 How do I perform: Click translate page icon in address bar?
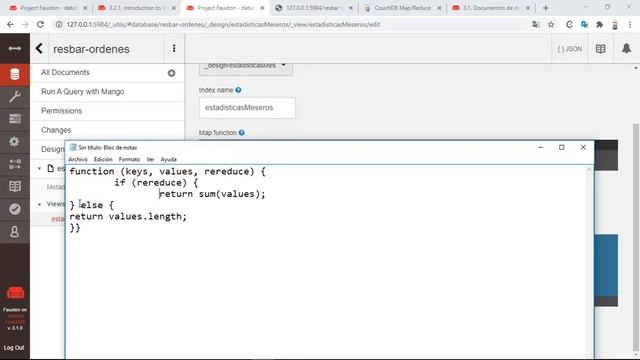[x=536, y=24]
